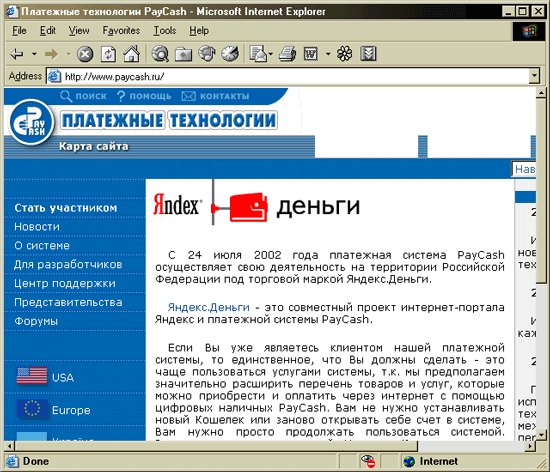Click the контакты envelope link
The width and height of the screenshot is (550, 472).
(x=215, y=96)
